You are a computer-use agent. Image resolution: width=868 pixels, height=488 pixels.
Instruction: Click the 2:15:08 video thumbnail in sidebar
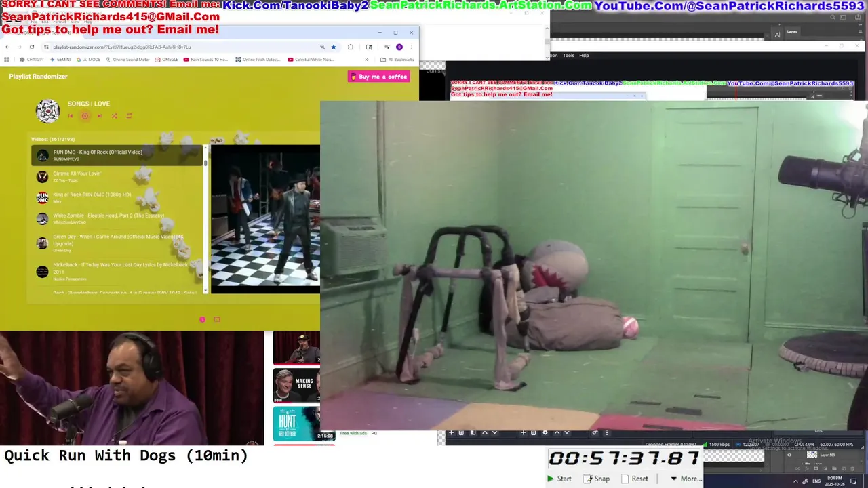(304, 424)
